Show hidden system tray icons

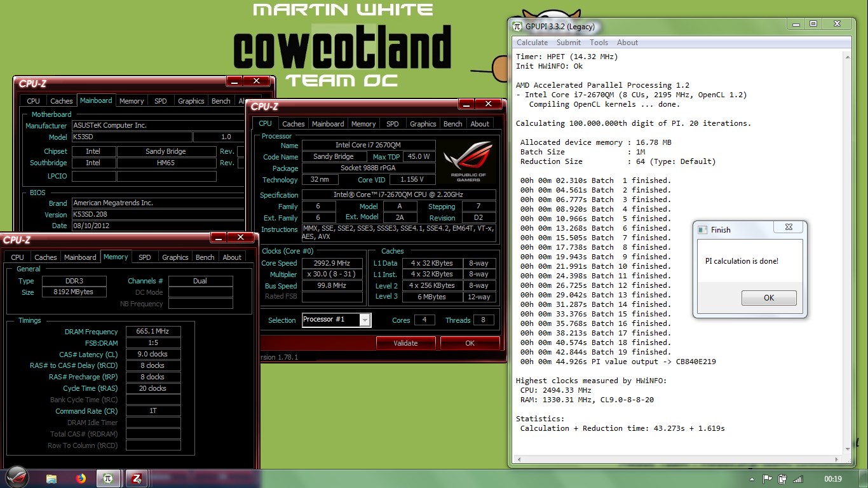pos(753,480)
